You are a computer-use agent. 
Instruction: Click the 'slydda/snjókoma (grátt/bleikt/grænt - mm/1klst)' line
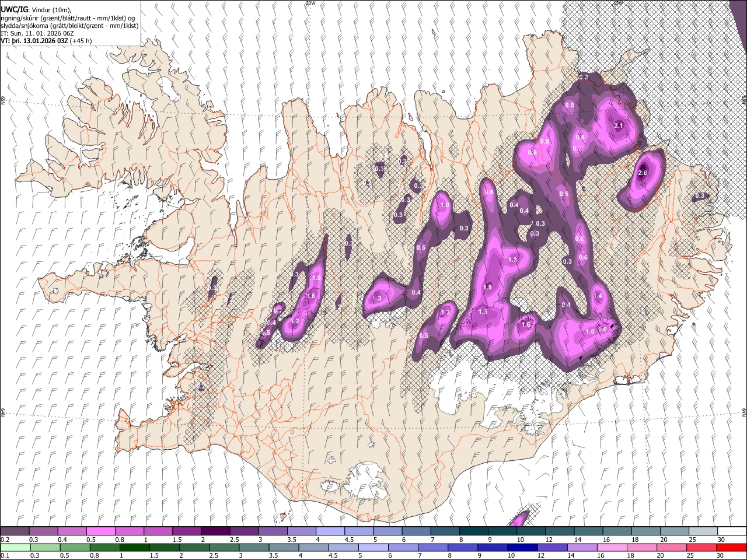coord(69,26)
